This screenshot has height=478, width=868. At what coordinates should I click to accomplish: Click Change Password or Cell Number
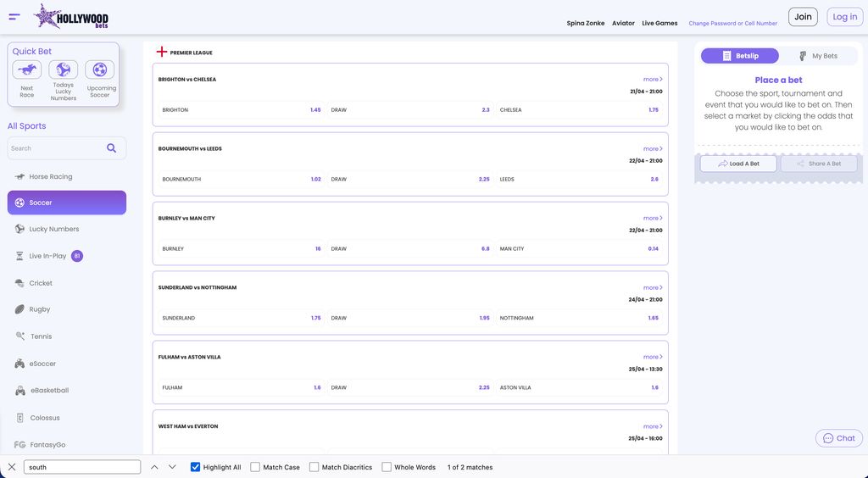733,23
